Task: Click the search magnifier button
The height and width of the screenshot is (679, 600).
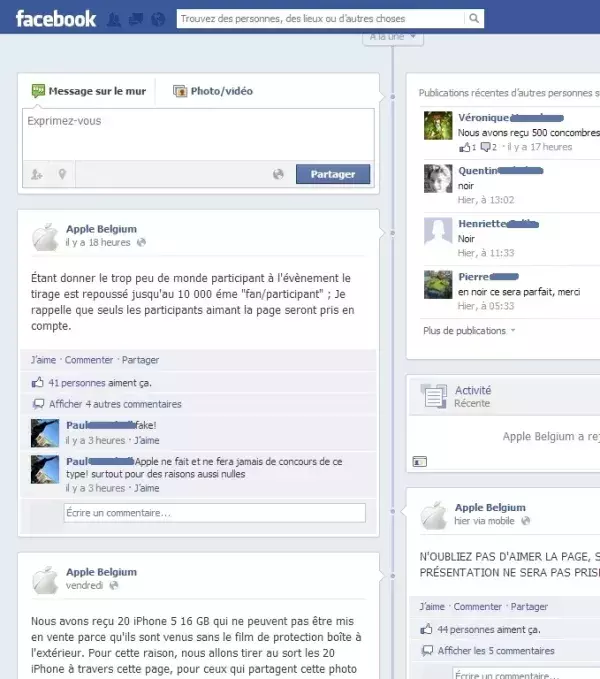Action: 474,18
